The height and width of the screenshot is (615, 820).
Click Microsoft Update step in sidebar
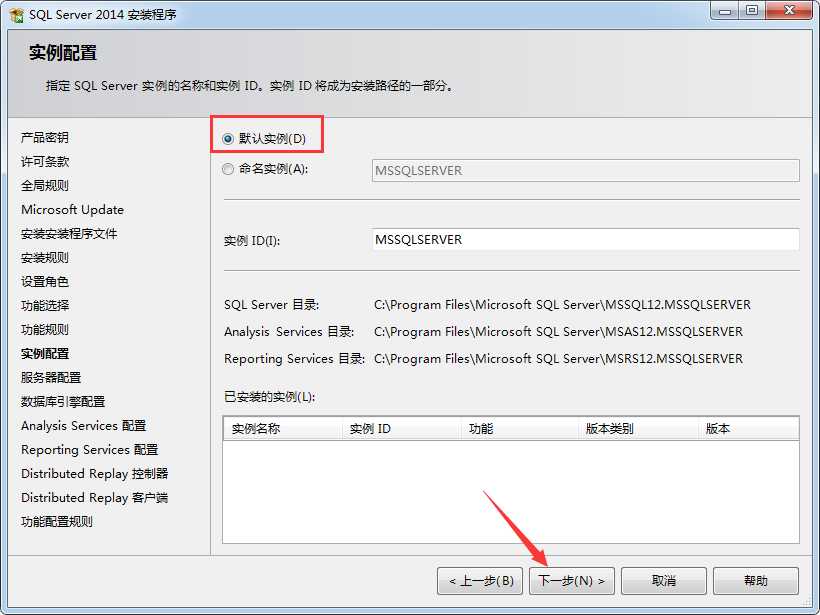[x=73, y=210]
